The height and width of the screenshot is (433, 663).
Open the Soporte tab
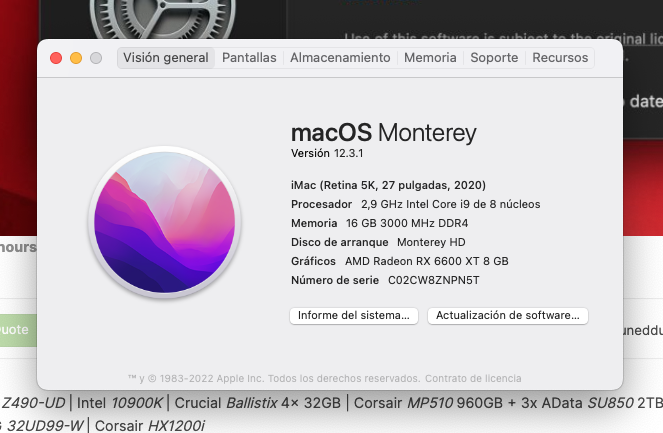(x=494, y=58)
